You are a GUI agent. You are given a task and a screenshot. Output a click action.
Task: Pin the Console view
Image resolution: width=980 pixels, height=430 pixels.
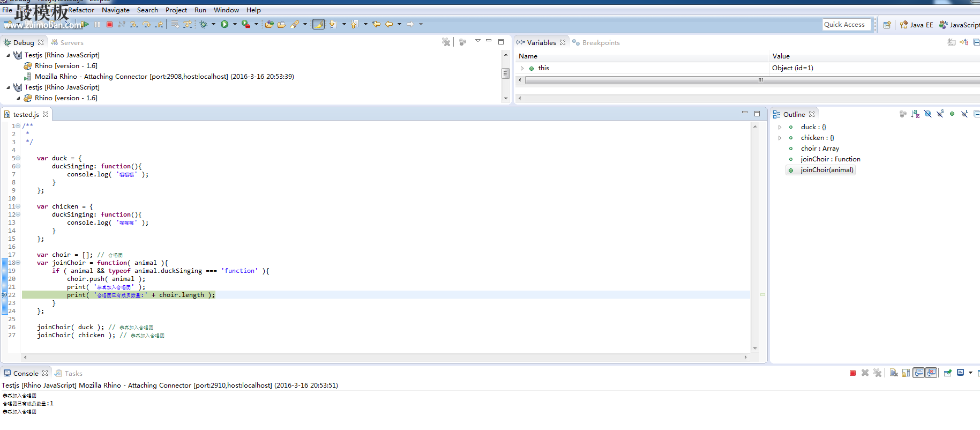[948, 373]
